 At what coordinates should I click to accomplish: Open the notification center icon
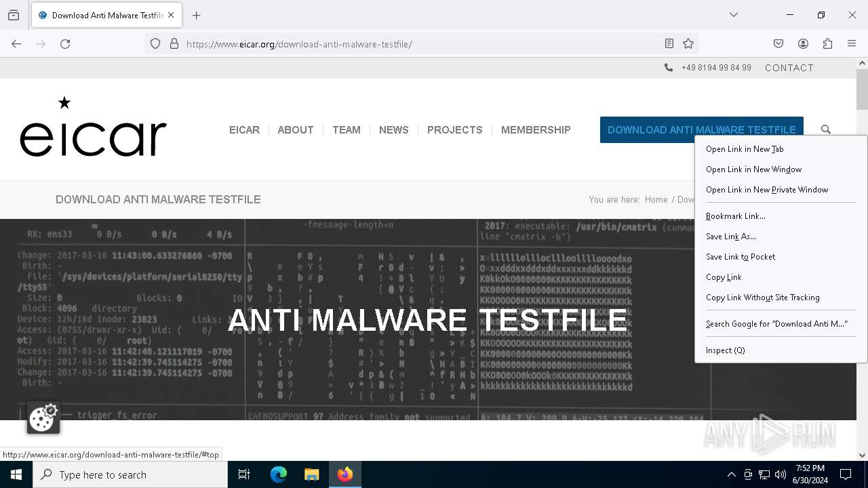click(846, 474)
